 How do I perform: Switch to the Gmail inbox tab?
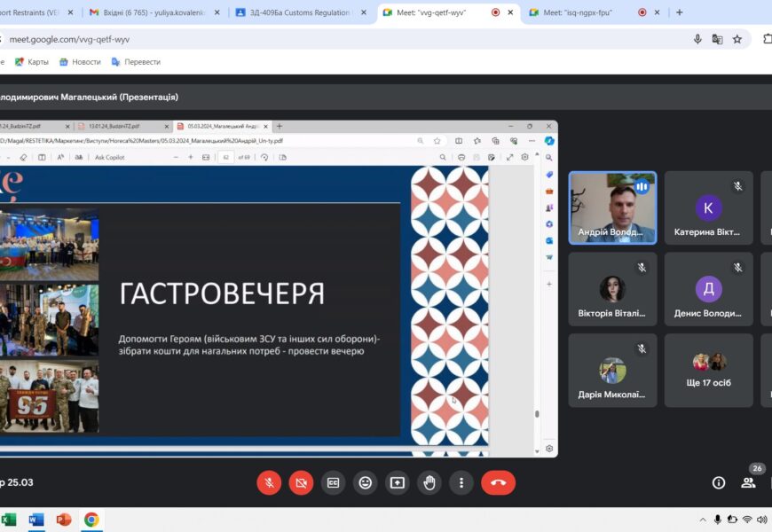point(153,12)
